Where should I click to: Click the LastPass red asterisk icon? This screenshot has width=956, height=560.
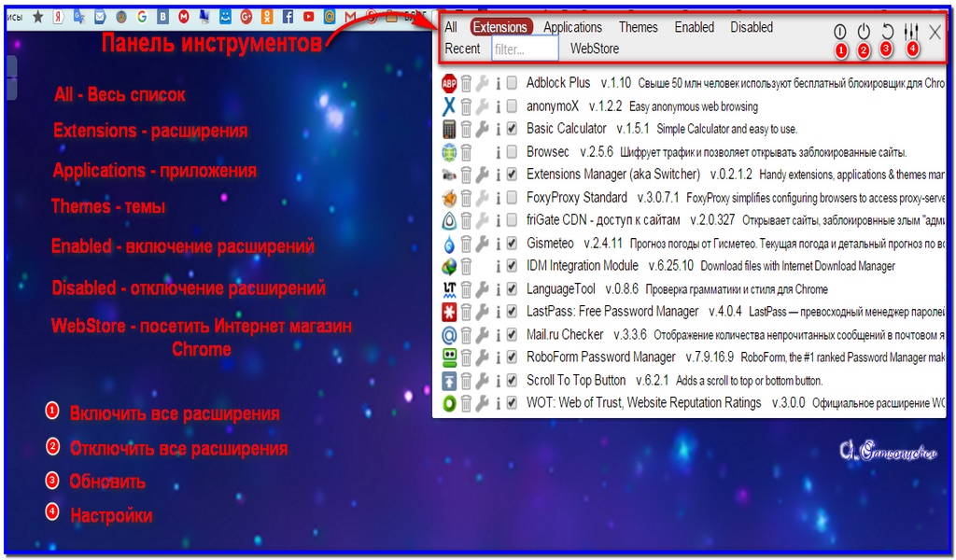[x=449, y=312]
